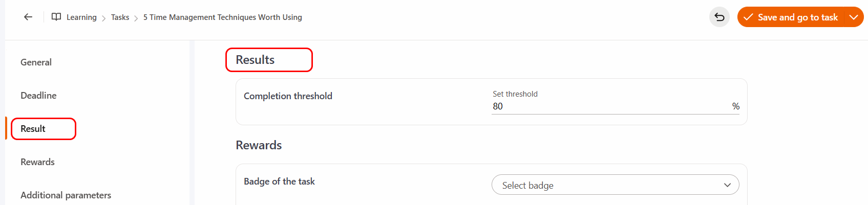Jump to Rewards in the sidebar
Viewport: 868px width, 205px height.
37,162
